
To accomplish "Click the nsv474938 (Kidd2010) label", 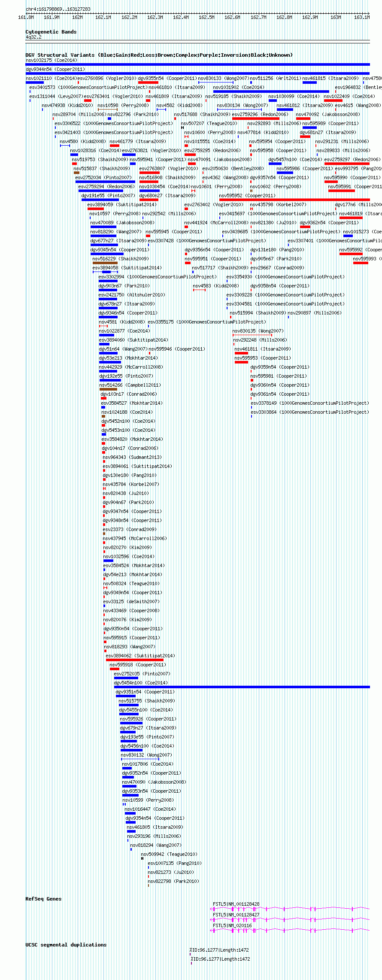I will click(67, 105).
